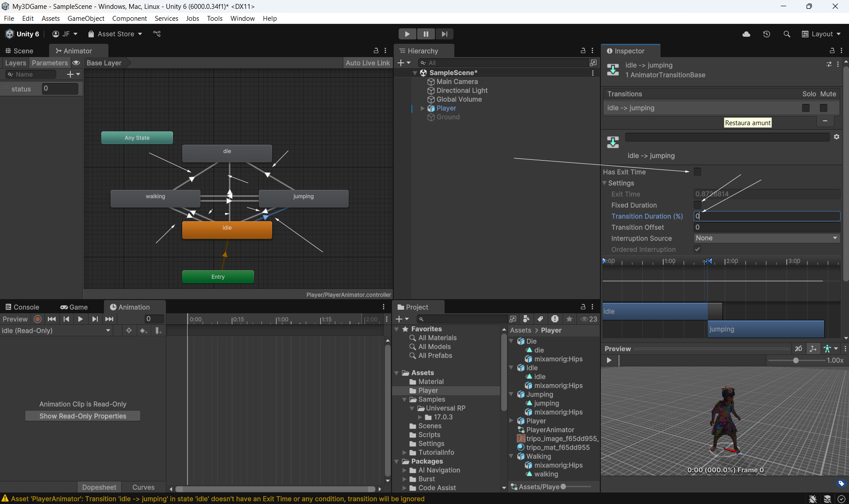The width and height of the screenshot is (849, 504).
Task: Click the Auto Live Link button
Action: tap(367, 63)
